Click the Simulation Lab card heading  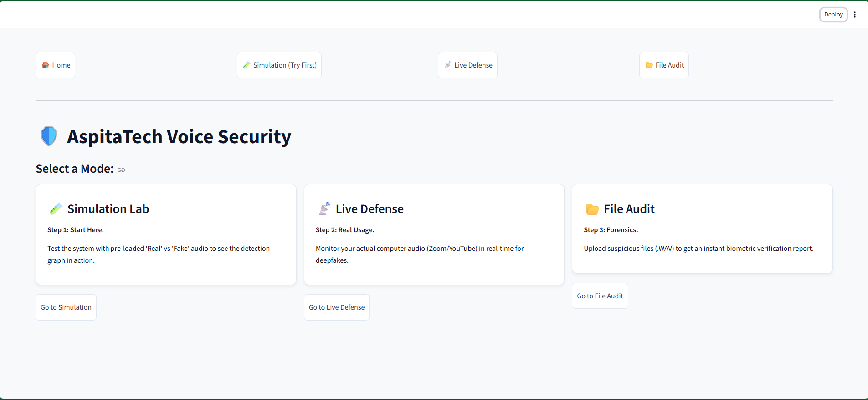pyautogui.click(x=108, y=209)
